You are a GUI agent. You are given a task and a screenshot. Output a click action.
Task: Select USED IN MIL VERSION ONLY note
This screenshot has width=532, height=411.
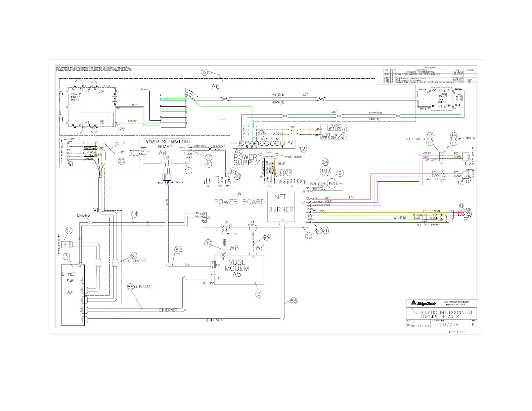click(x=333, y=136)
